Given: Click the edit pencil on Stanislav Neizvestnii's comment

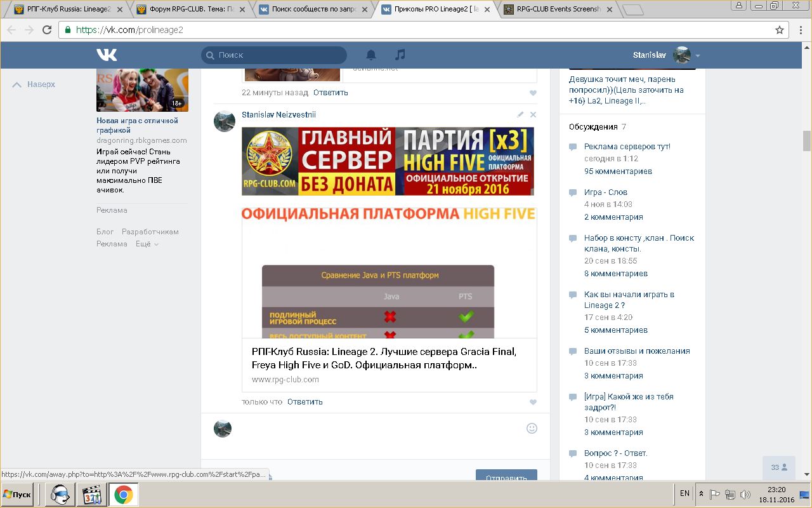Looking at the screenshot, I should [x=520, y=115].
